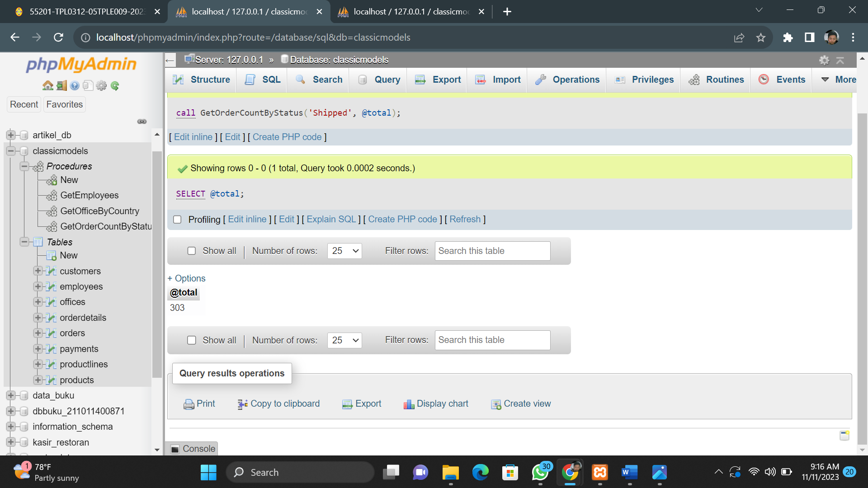
Task: Click Copy to clipboard icon
Action: coord(243,404)
